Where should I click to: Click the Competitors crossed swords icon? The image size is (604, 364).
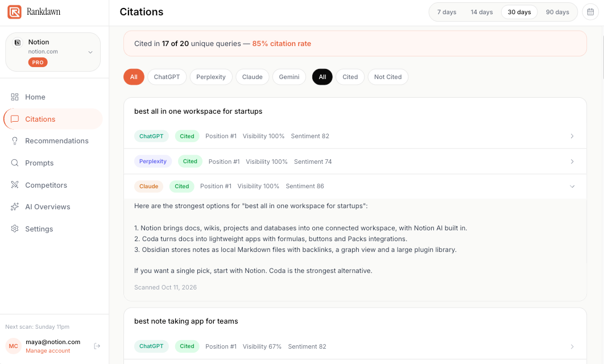pos(15,185)
